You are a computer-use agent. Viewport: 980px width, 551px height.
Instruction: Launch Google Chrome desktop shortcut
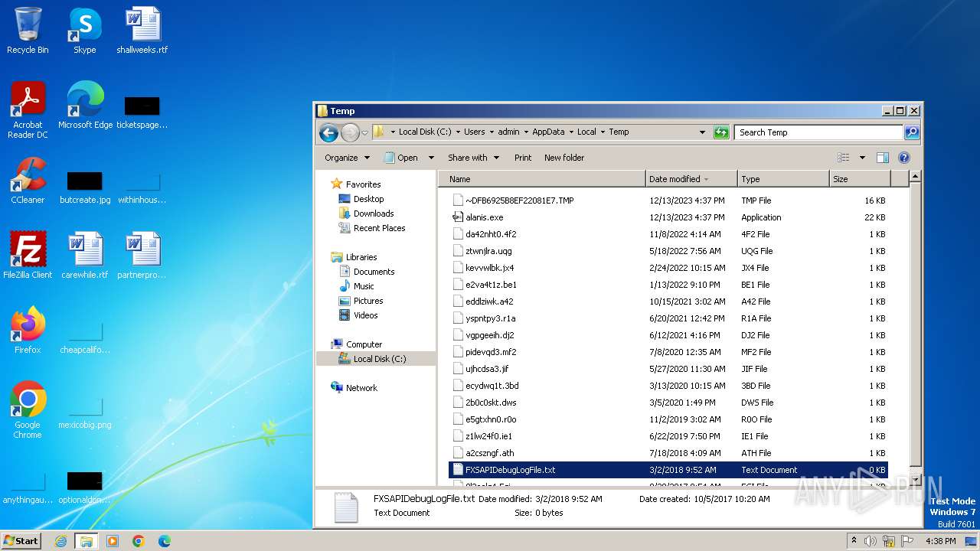point(28,409)
